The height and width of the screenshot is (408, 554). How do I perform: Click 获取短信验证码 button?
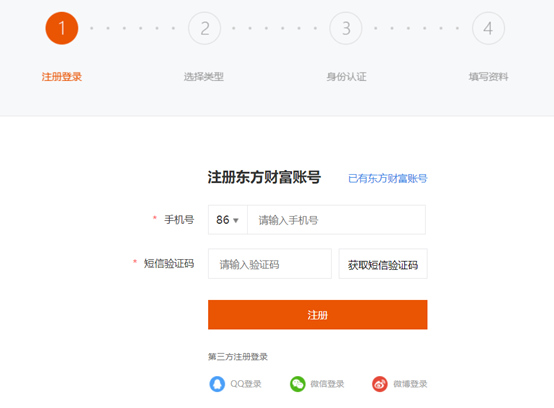coord(383,264)
